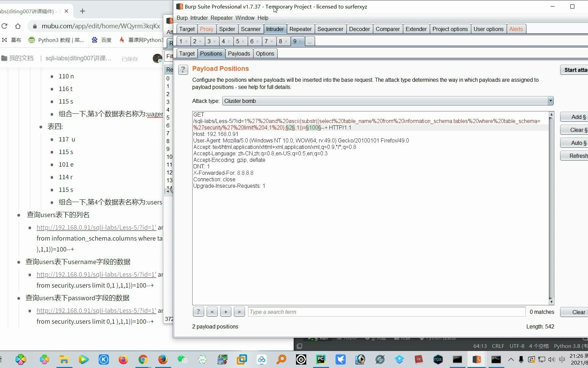Click the Auto § button
The height and width of the screenshot is (368, 588).
[x=574, y=143]
